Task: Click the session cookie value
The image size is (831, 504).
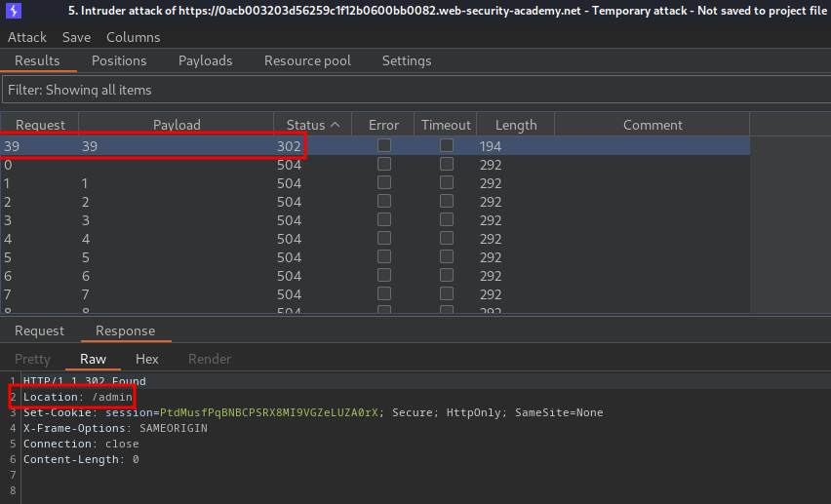Action: 268,412
